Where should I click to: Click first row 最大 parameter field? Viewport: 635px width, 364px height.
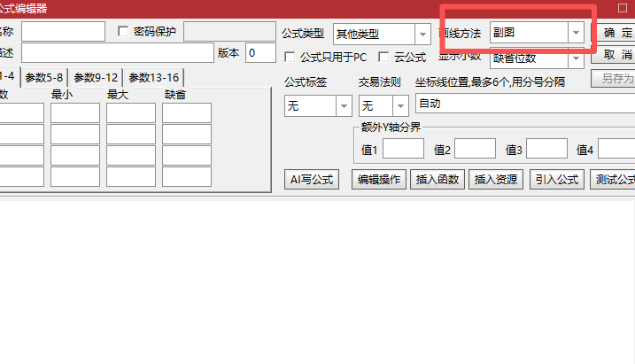(131, 113)
